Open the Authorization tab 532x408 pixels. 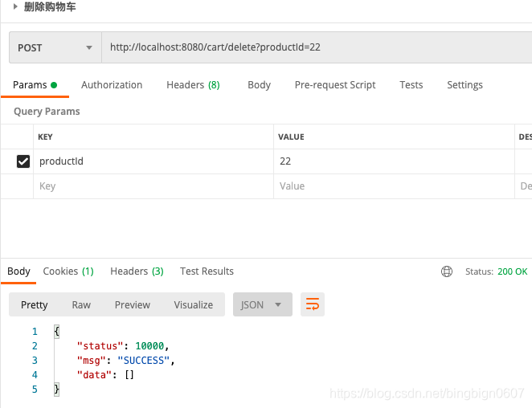click(112, 85)
